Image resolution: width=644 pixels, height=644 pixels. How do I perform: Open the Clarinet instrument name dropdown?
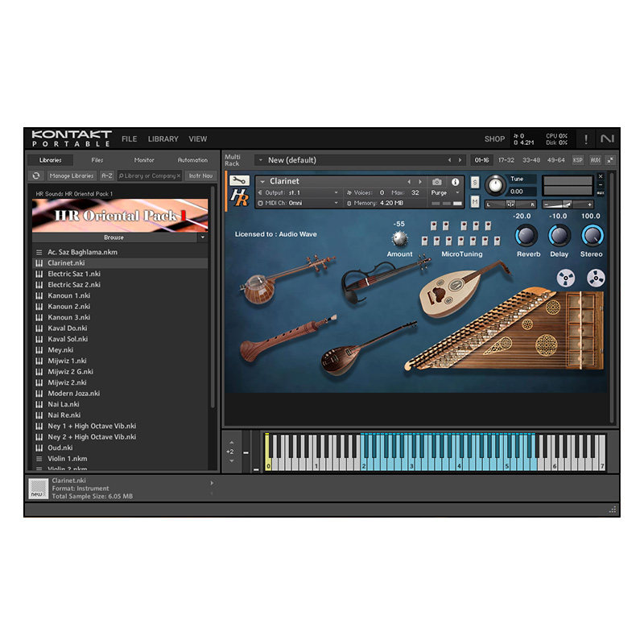pyautogui.click(x=262, y=182)
